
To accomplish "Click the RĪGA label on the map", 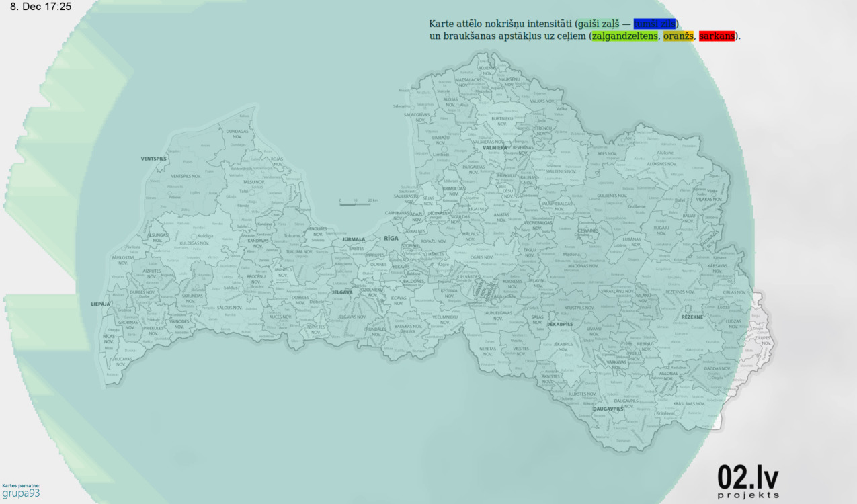I will (391, 239).
